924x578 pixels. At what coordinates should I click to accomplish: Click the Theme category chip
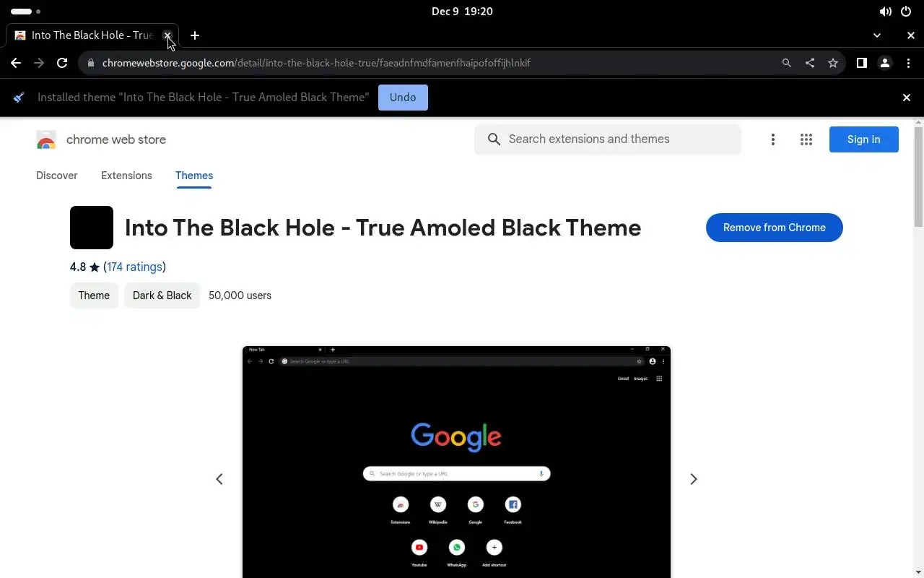(x=94, y=296)
